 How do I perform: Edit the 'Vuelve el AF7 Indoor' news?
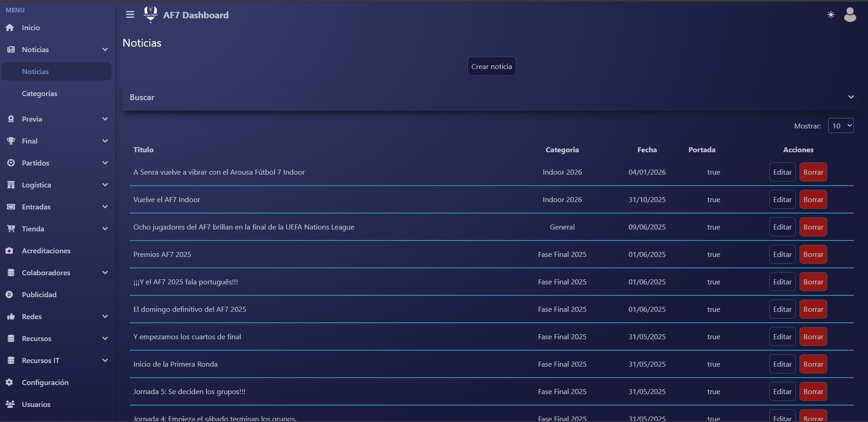(x=782, y=199)
